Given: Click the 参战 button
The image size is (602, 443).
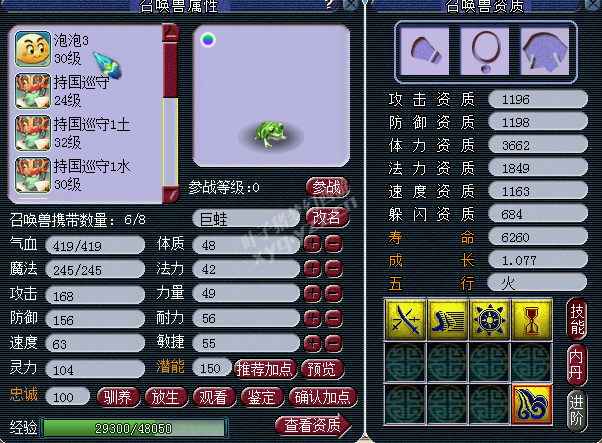Looking at the screenshot, I should (x=327, y=187).
